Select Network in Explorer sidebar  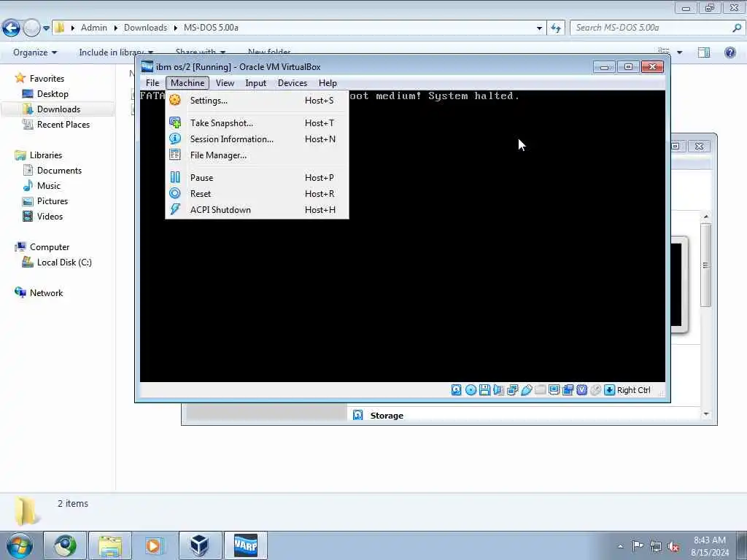[x=46, y=293]
